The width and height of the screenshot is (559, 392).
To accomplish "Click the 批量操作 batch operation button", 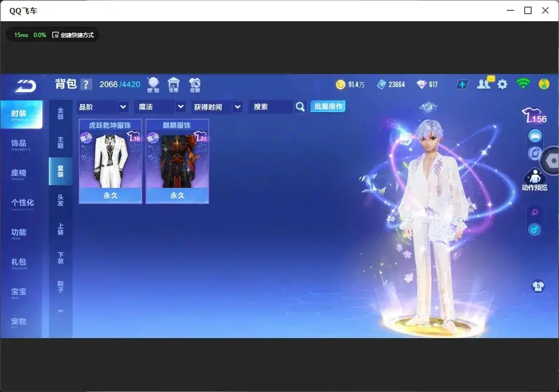I will point(328,106).
